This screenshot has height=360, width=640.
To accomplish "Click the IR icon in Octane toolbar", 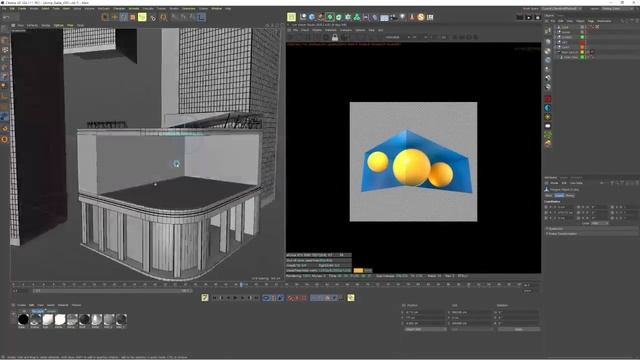I will pyautogui.click(x=430, y=17).
